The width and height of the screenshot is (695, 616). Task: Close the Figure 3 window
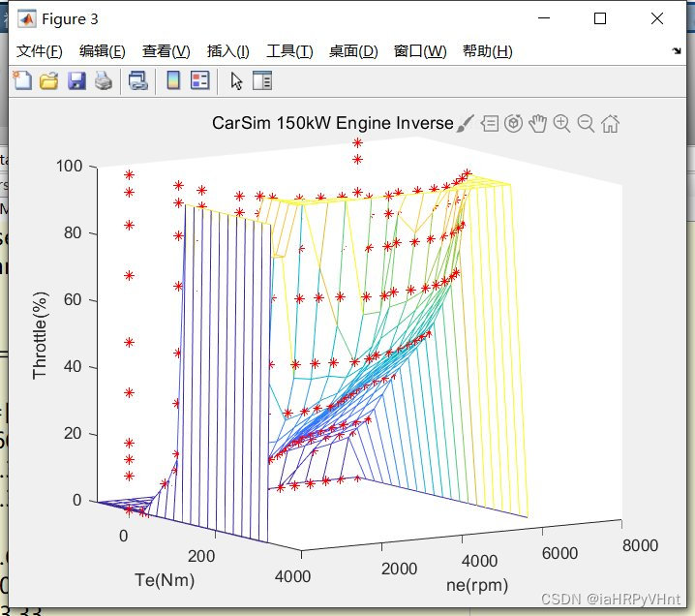click(657, 18)
